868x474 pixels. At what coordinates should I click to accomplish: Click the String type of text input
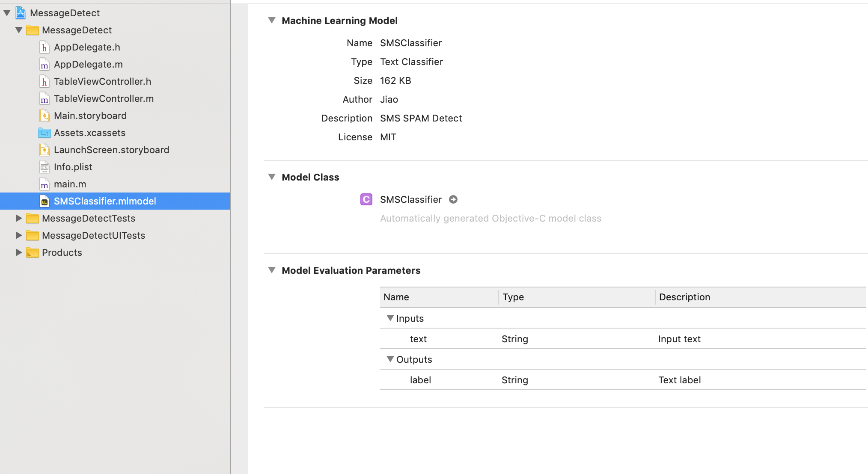pyautogui.click(x=515, y=339)
